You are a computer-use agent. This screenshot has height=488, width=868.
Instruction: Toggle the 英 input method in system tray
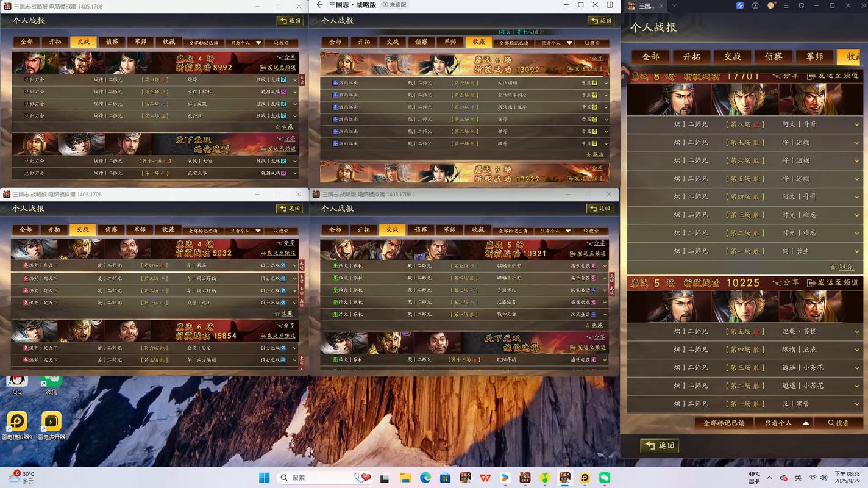point(798,478)
